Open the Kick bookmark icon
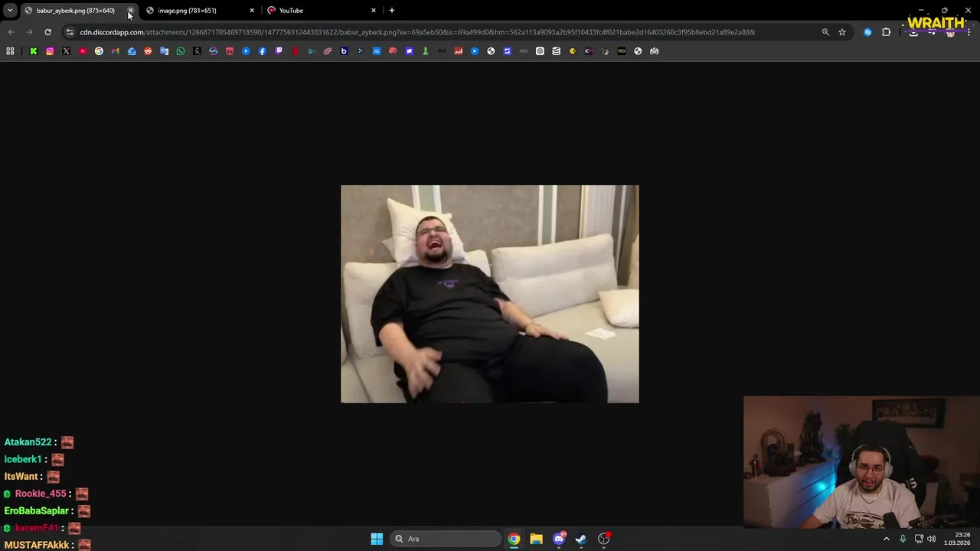The height and width of the screenshot is (551, 980). [x=34, y=51]
